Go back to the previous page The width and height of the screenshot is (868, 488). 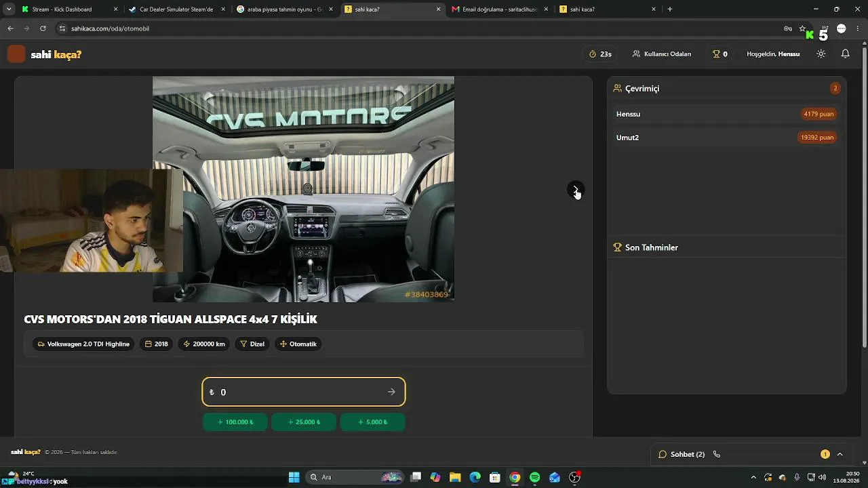tap(10, 28)
